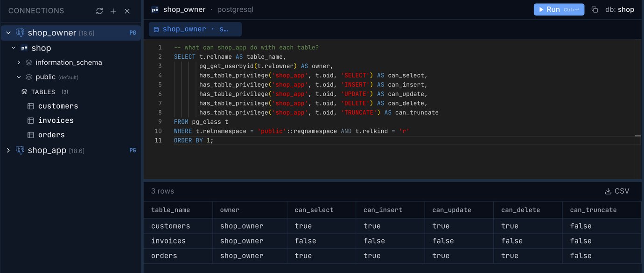Screen dimensions: 644x273
Task: Expand the information_schema node
Action: 19,62
